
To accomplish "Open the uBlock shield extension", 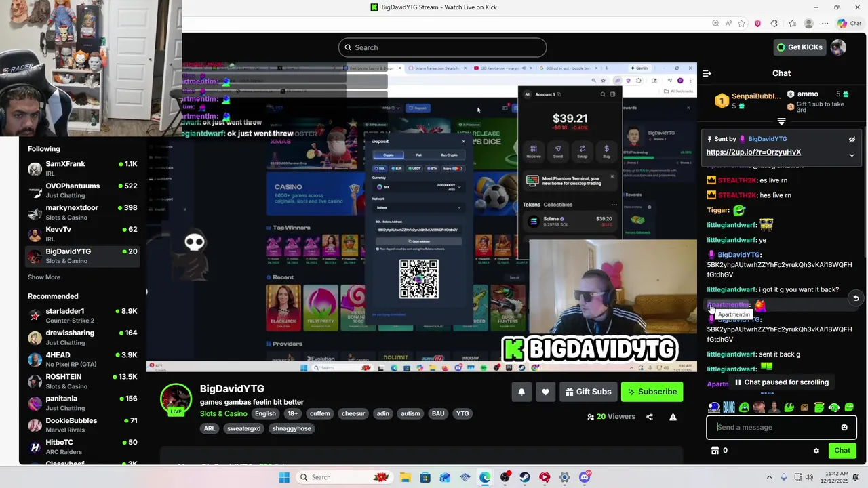I will coord(757,24).
